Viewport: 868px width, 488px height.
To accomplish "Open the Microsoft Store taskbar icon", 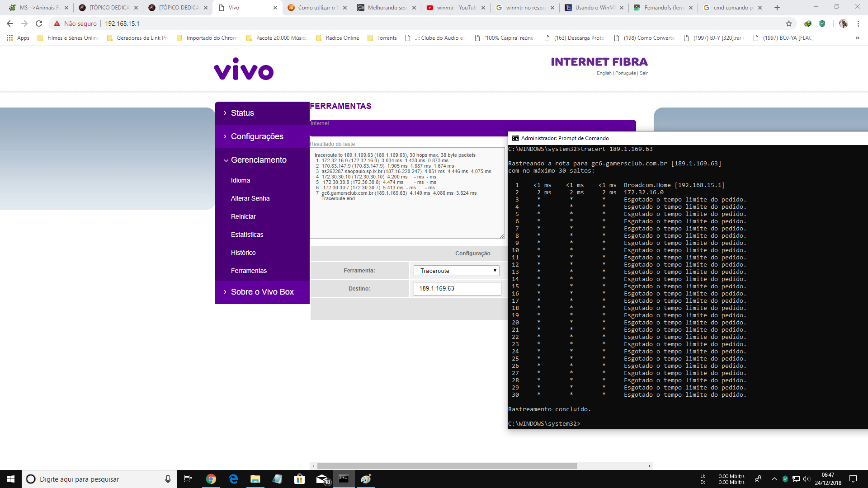I will click(x=299, y=479).
